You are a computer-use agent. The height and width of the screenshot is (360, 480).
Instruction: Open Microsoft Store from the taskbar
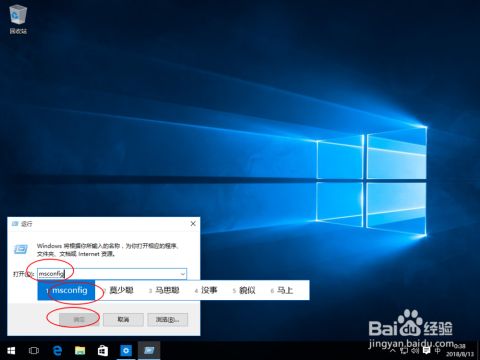coord(103,351)
